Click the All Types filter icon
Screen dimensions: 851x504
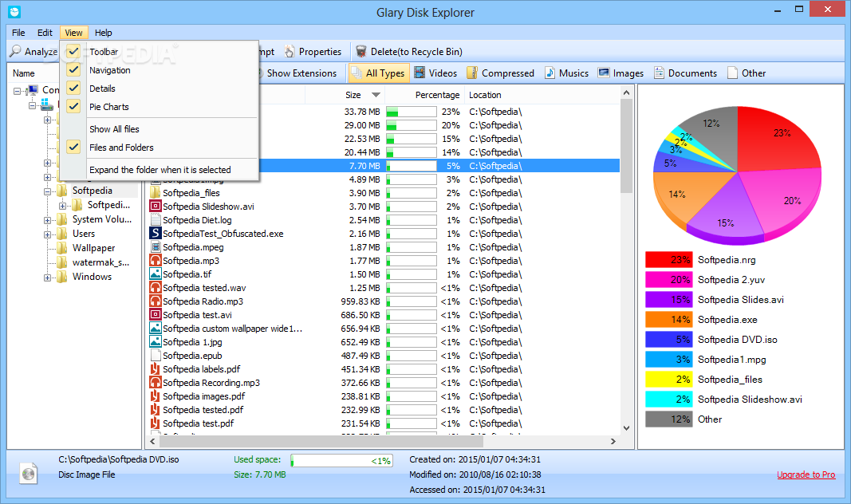[357, 73]
